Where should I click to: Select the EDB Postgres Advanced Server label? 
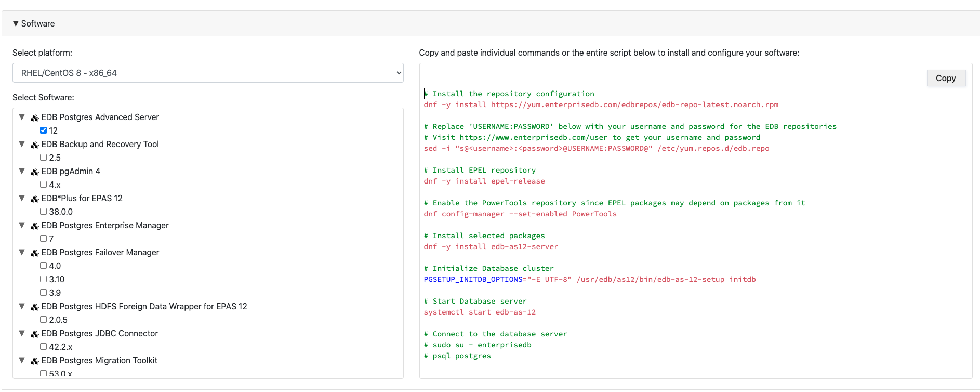click(100, 117)
